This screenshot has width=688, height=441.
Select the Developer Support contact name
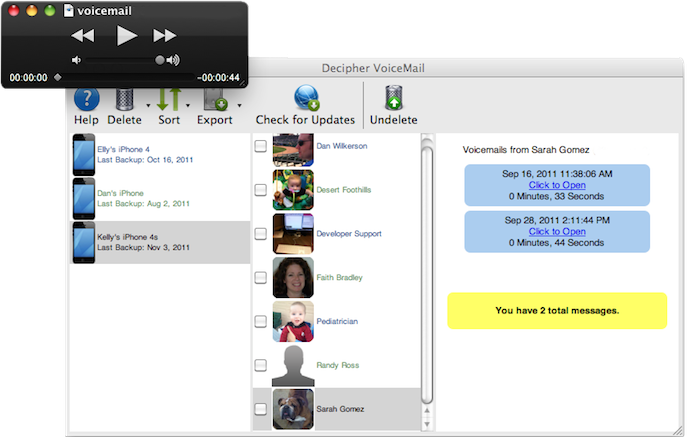click(x=349, y=234)
